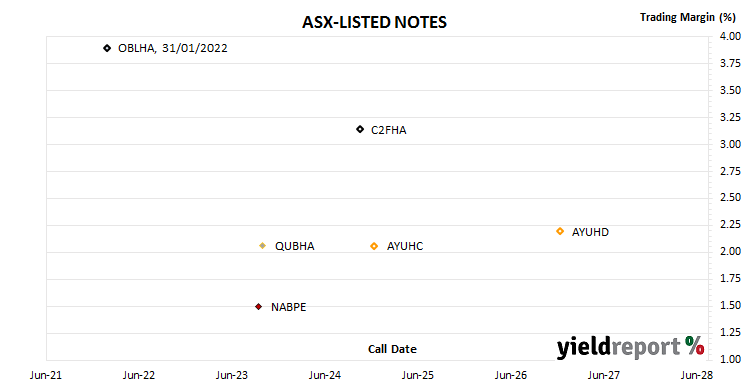Click the Call Date axis label

click(392, 349)
